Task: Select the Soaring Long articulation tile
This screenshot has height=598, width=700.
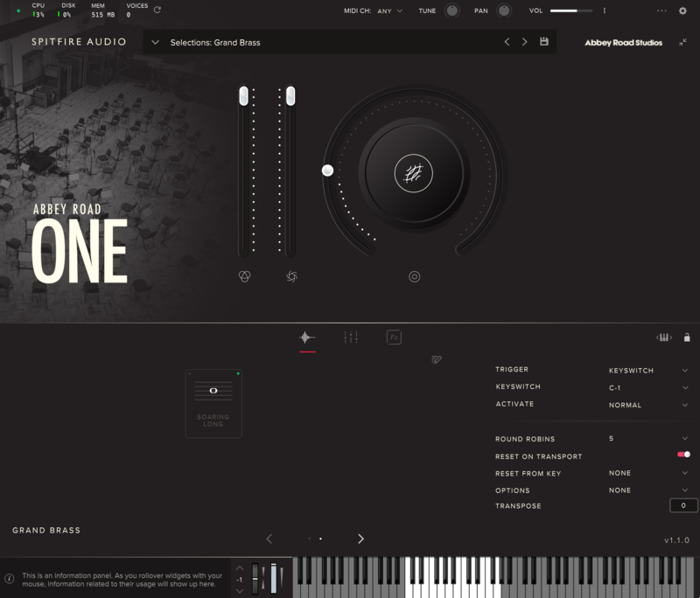Action: pos(213,404)
